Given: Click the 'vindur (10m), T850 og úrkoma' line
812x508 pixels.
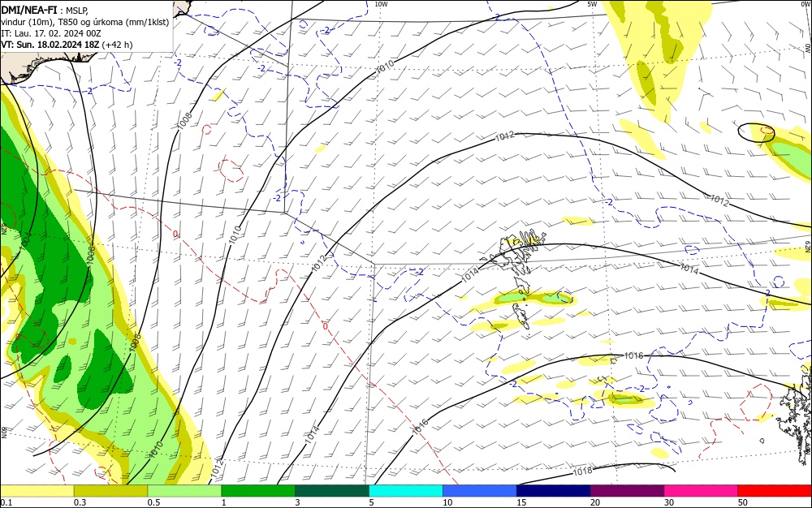Looking at the screenshot, I should pos(85,22).
